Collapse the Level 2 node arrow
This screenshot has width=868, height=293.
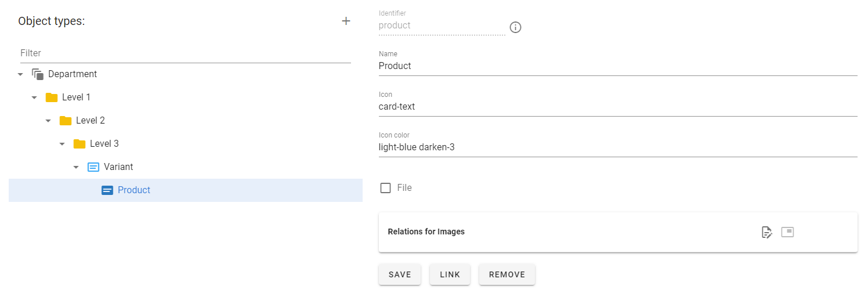pyautogui.click(x=48, y=121)
